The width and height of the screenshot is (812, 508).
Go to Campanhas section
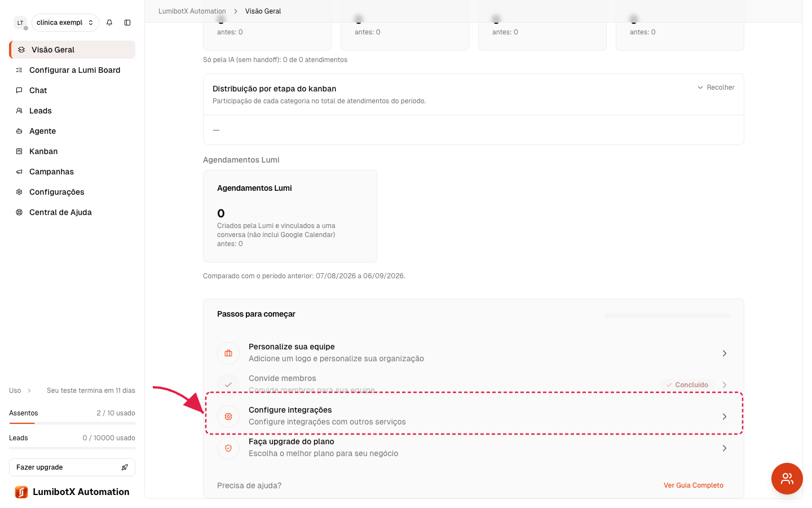pyautogui.click(x=72, y=172)
